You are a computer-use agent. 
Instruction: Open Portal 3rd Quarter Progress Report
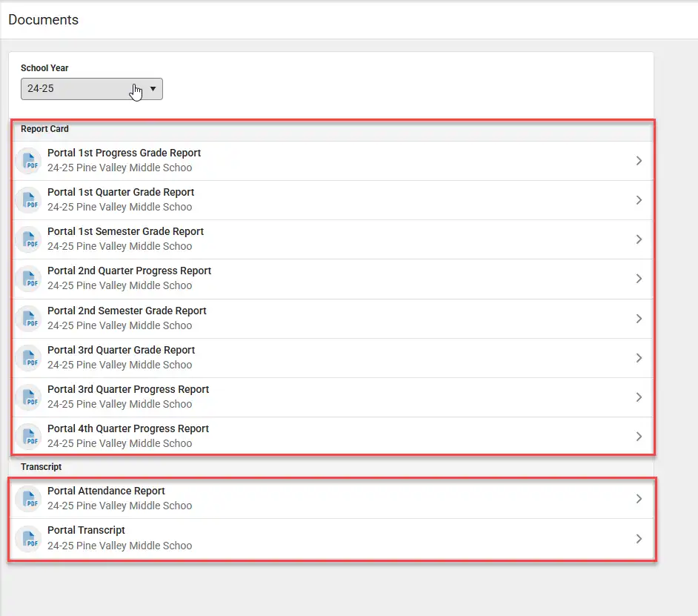(333, 397)
